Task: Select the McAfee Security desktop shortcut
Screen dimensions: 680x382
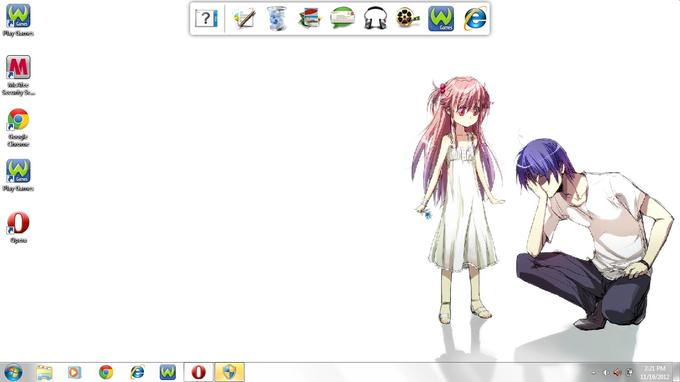Action: pos(18,75)
